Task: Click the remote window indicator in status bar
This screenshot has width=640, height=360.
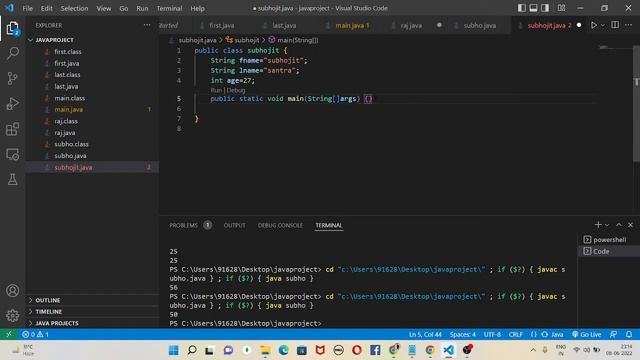Action: click(x=9, y=334)
